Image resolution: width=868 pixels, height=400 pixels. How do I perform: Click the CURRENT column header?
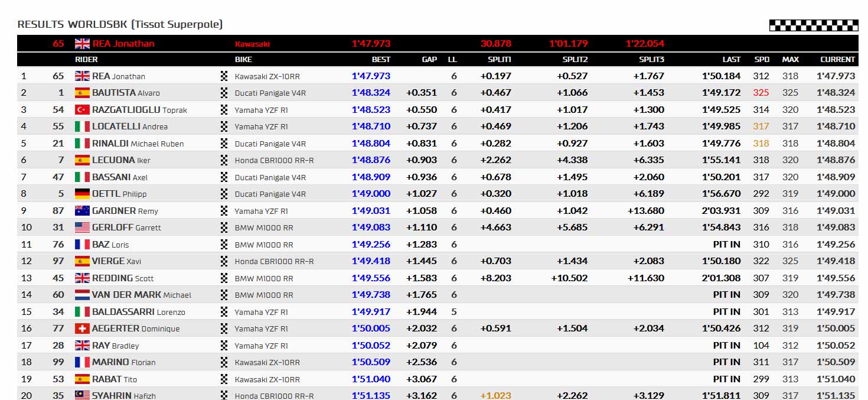[837, 59]
